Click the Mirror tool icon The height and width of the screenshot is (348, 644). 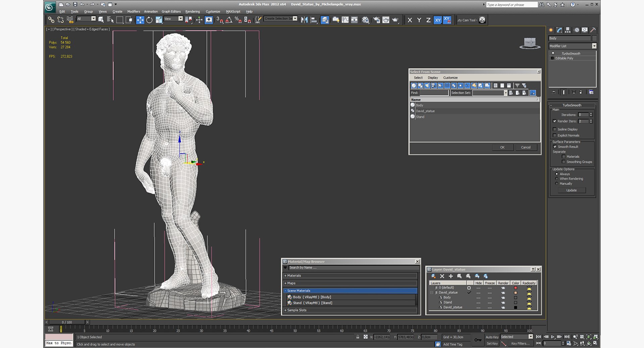pyautogui.click(x=304, y=20)
